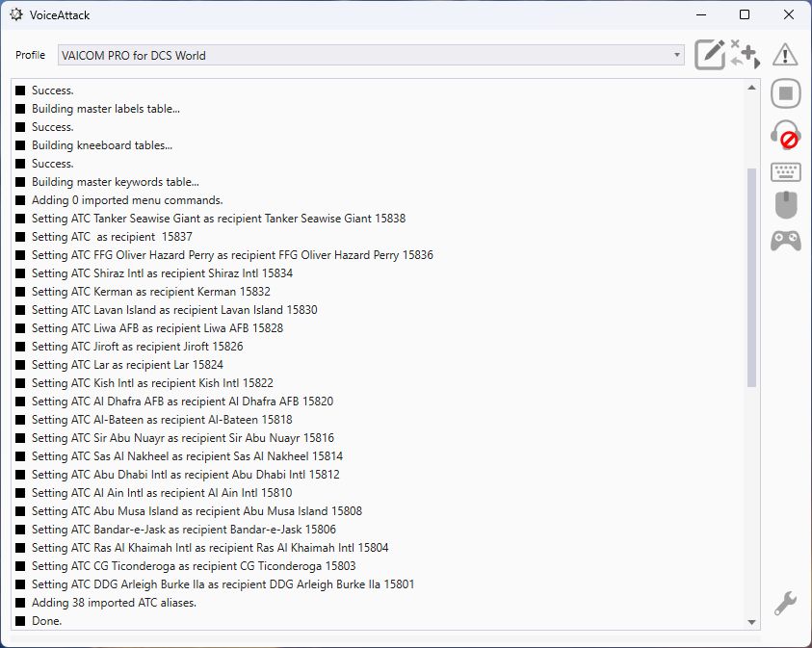Screen dimensions: 812x648
Task: Click the Profile dropdown arrow
Action: (x=676, y=55)
